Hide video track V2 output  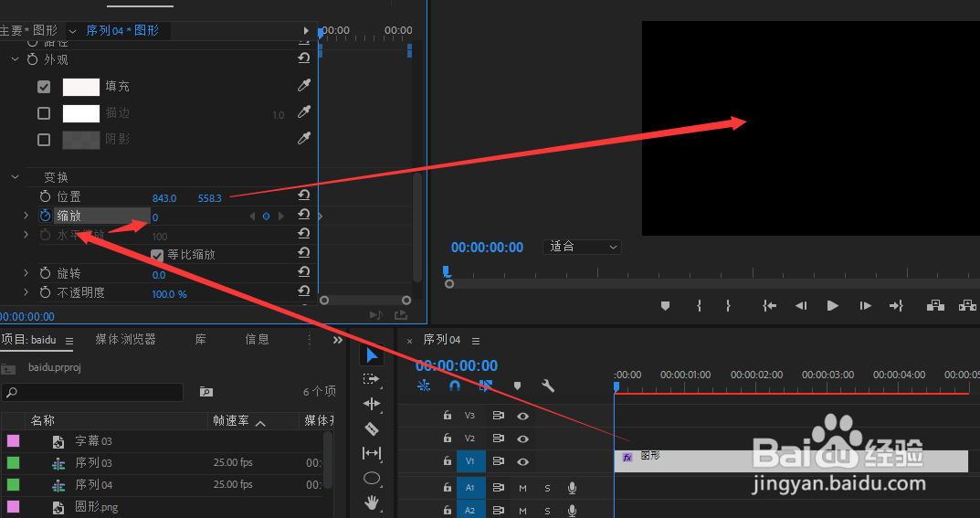(523, 439)
